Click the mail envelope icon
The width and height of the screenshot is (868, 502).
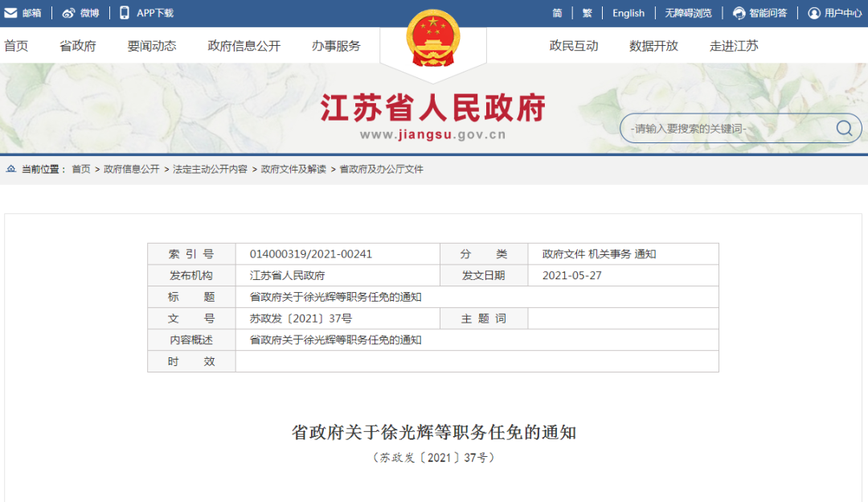(10, 13)
